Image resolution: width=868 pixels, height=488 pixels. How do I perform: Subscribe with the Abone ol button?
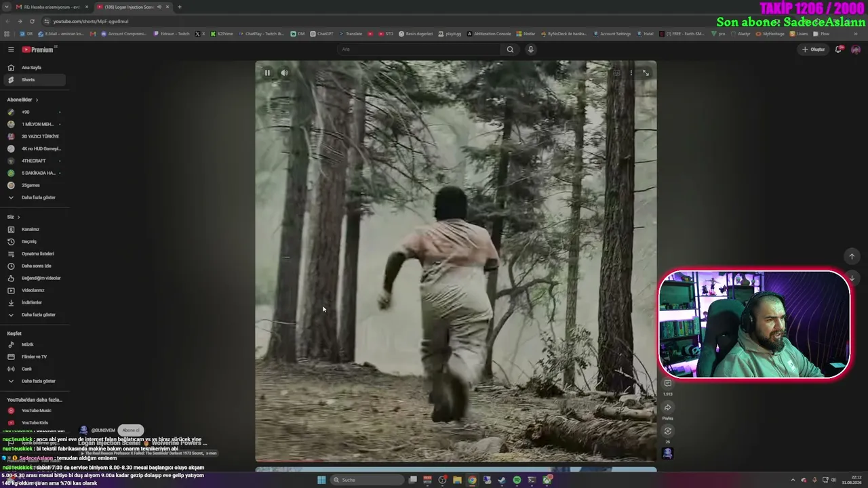(x=131, y=430)
